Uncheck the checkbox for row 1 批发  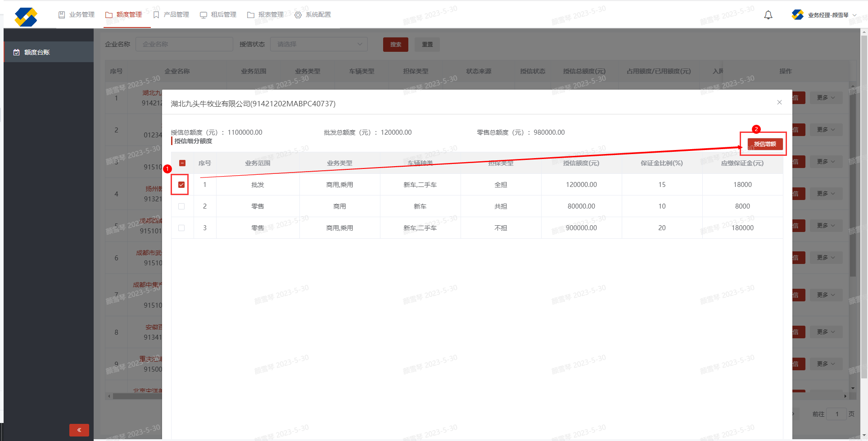181,185
